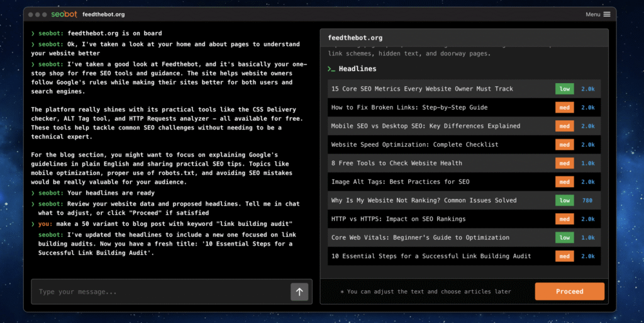Click low badge on 15 Core SEO Metrics row
The height and width of the screenshot is (323, 644).
click(565, 89)
